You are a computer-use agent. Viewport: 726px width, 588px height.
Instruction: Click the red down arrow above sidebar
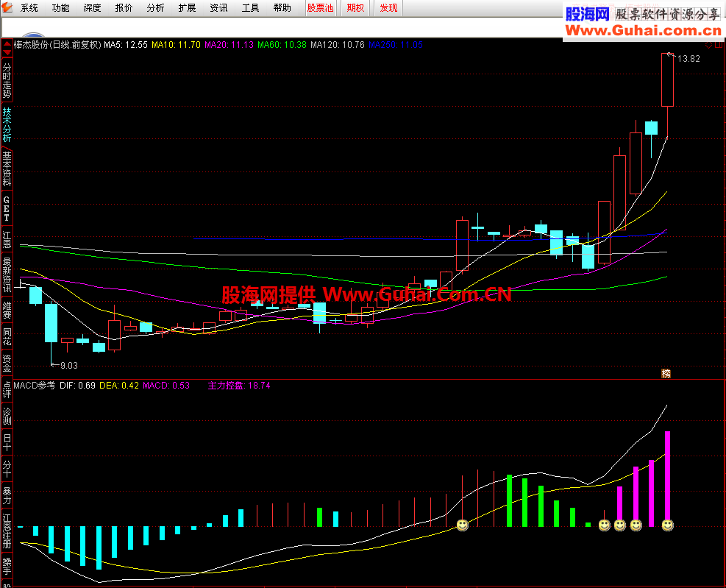coord(7,52)
